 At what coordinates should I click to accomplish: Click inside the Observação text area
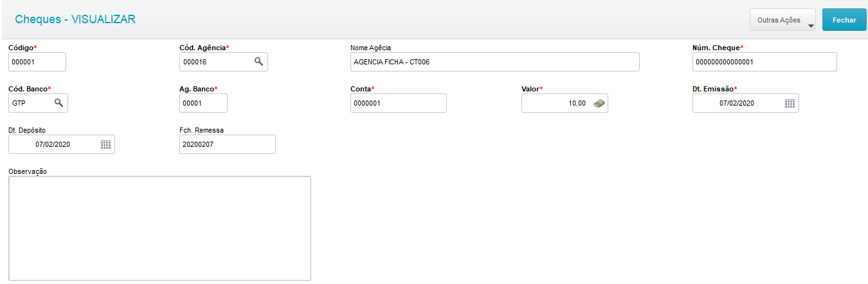[x=159, y=228]
